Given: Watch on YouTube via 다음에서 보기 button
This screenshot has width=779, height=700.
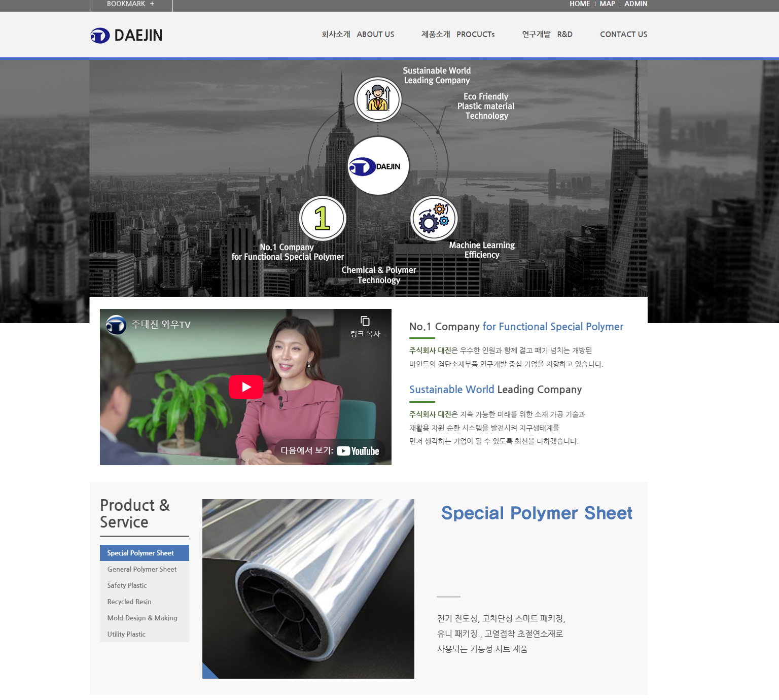Looking at the screenshot, I should coord(330,451).
